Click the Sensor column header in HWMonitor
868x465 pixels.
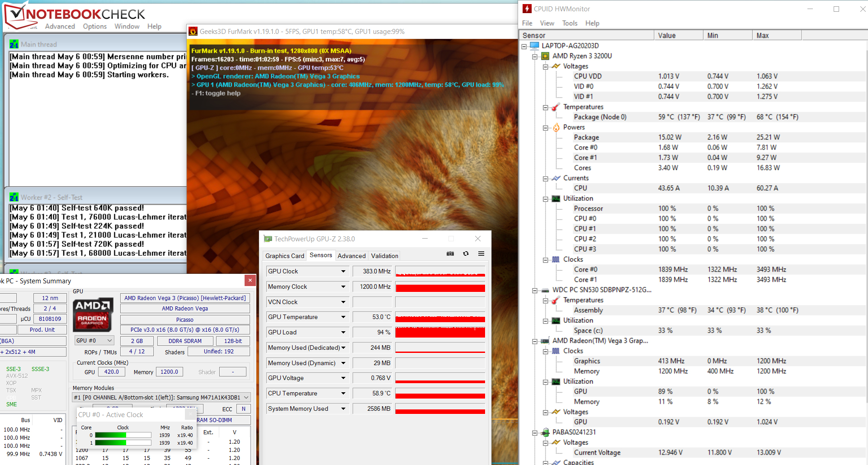point(586,35)
